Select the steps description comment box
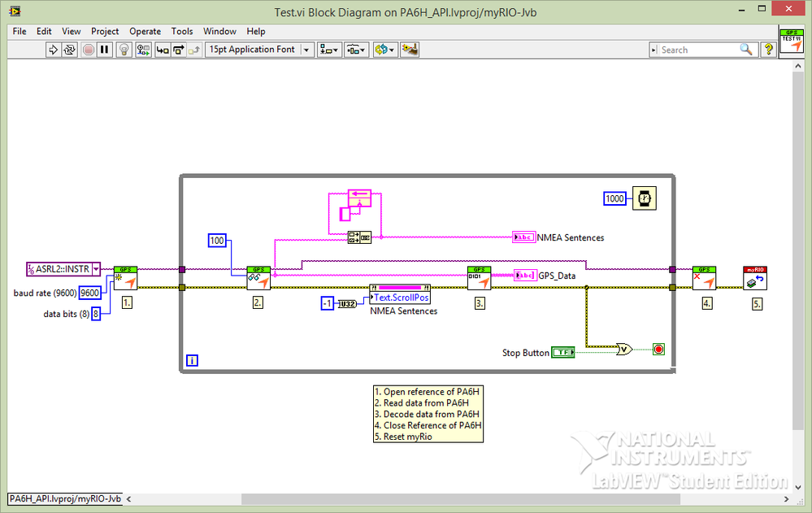 coord(428,414)
